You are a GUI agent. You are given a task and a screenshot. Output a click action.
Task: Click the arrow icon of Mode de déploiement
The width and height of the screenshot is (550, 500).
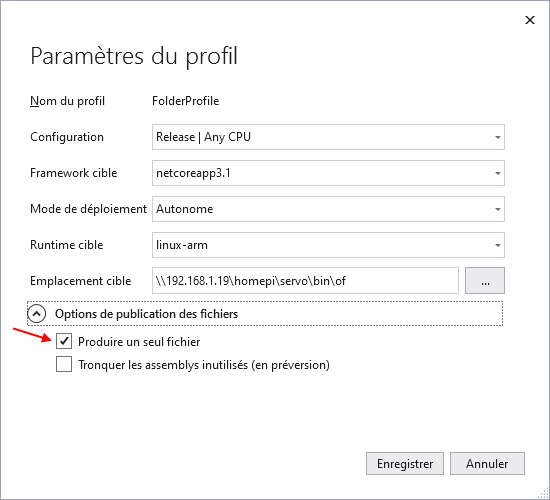tap(497, 209)
